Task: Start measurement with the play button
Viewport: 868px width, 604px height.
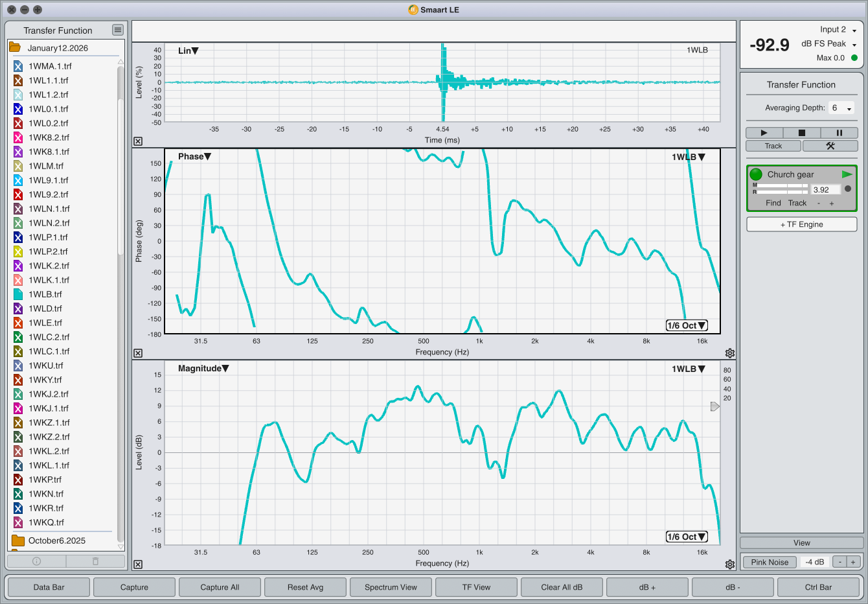Action: [x=764, y=133]
